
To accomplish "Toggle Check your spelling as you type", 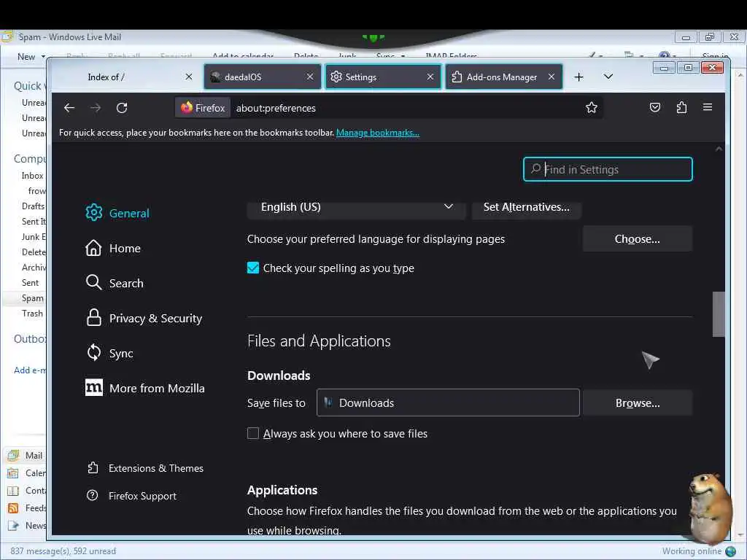I will pos(253,268).
